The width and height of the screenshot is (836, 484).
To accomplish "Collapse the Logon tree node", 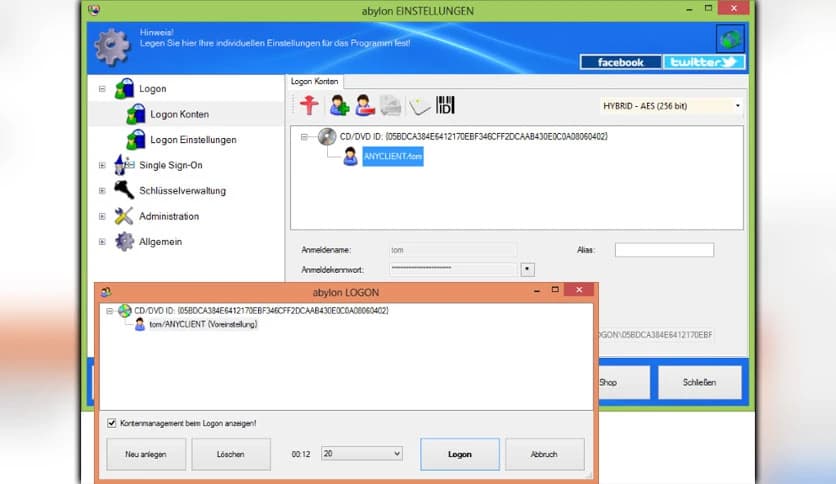I will click(102, 88).
